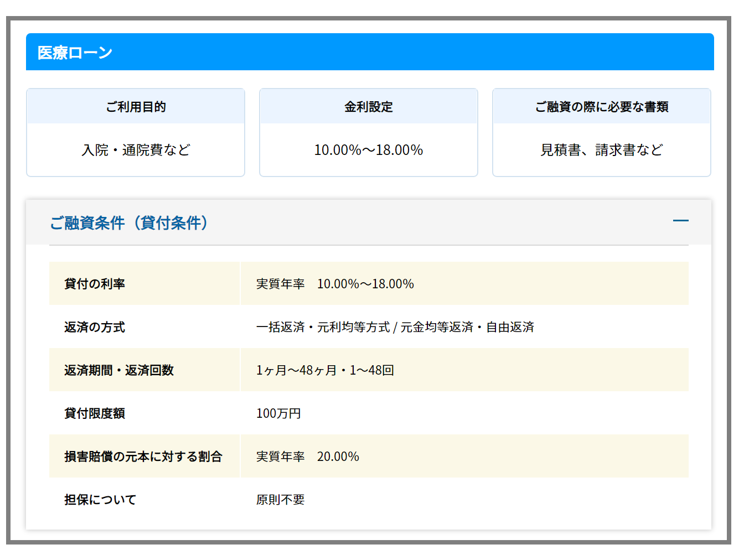744x560 pixels.
Task: Select the 貸付限度額 row label
Action: point(95,413)
